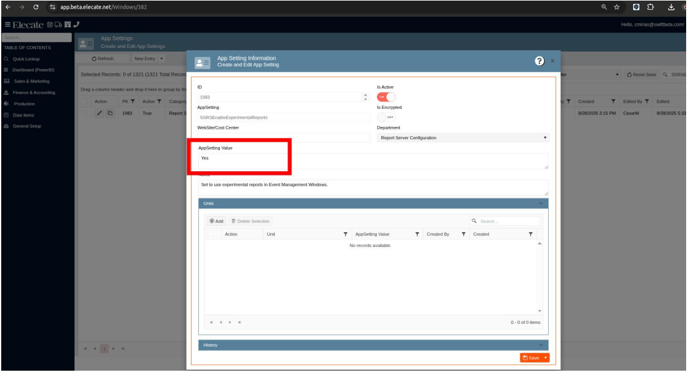Viewport: 688px width, 375px height.
Task: Click the browser address bar URL
Action: 104,7
